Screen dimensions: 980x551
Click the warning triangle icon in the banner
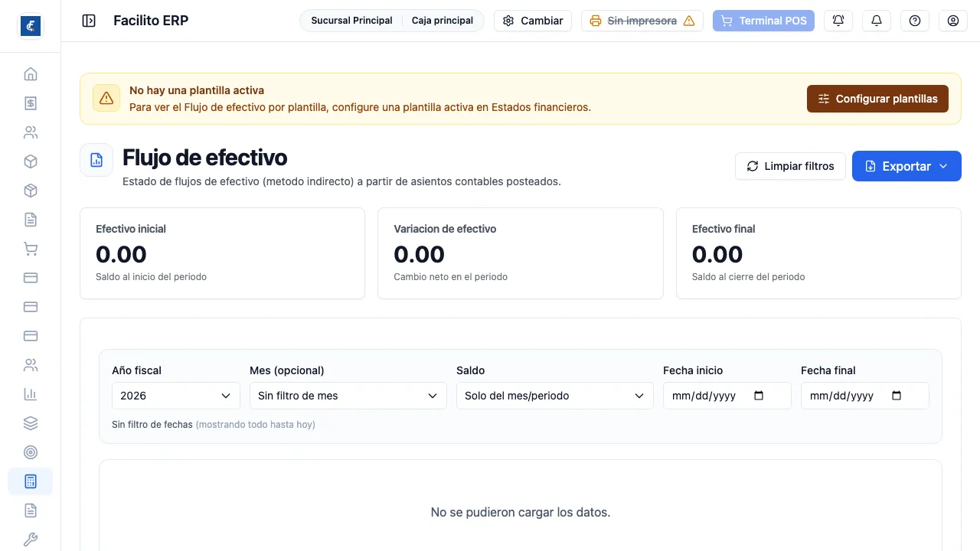[x=106, y=98]
